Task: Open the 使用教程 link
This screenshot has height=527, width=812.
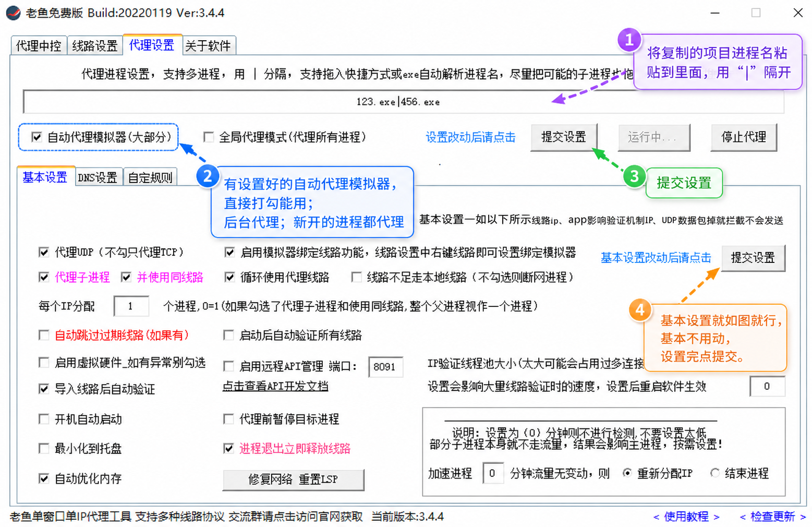Action: pos(686,517)
